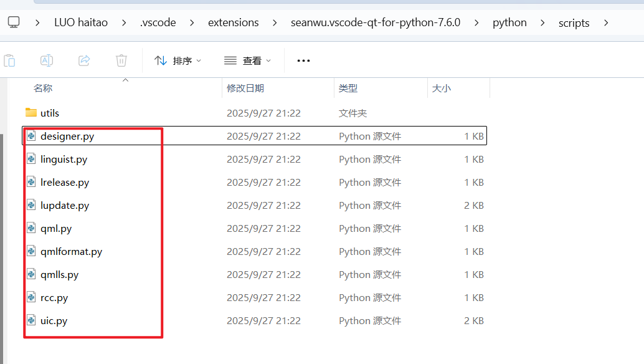644x364 pixels.
Task: Click the qml.py file name
Action: [x=56, y=228]
